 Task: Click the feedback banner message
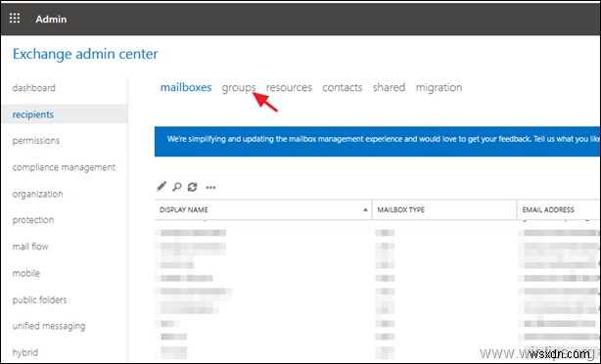tap(377, 141)
